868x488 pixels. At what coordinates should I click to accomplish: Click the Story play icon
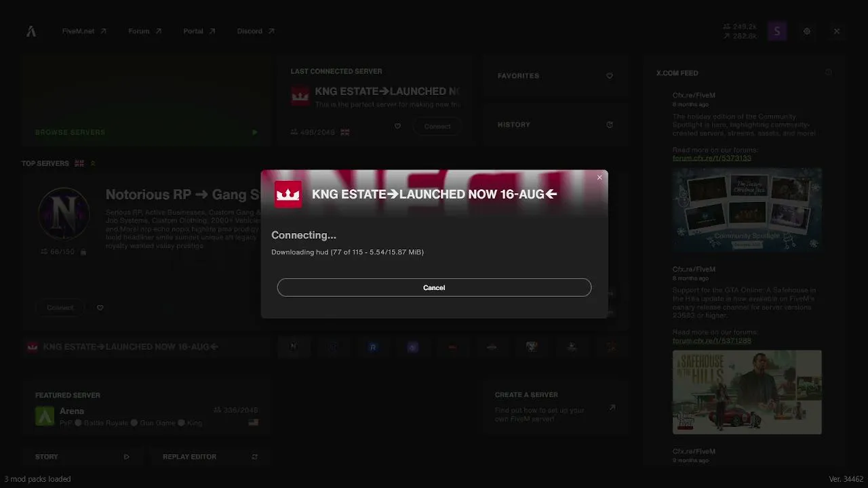(127, 457)
